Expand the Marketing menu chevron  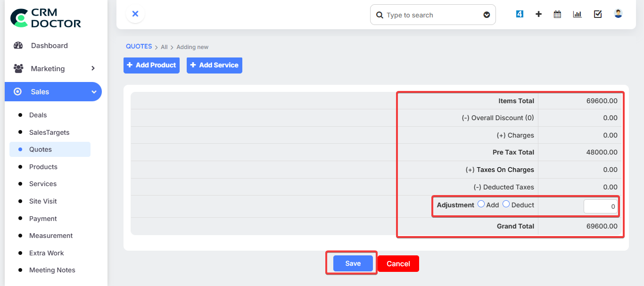tap(93, 68)
